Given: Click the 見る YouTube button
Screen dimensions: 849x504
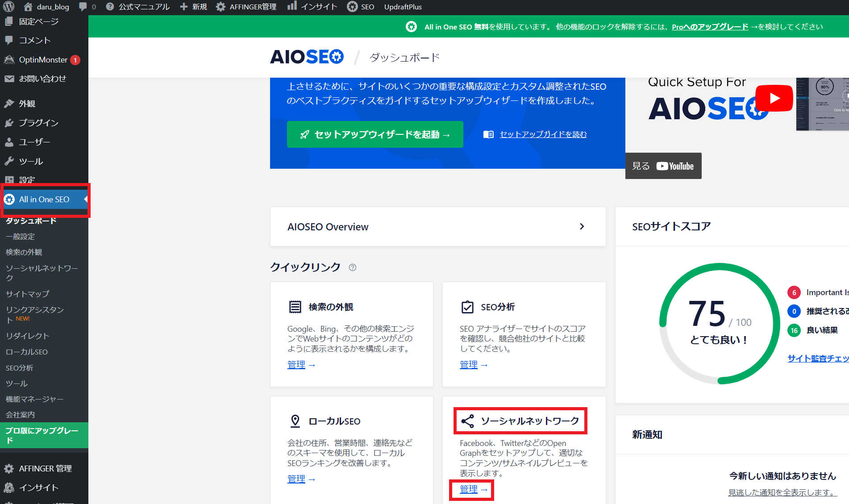Looking at the screenshot, I should [663, 166].
